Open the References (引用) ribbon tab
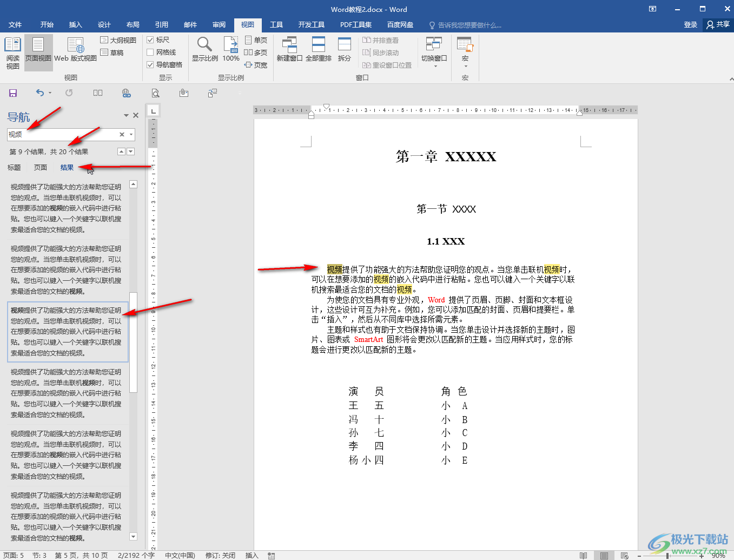The width and height of the screenshot is (734, 560). point(162,25)
